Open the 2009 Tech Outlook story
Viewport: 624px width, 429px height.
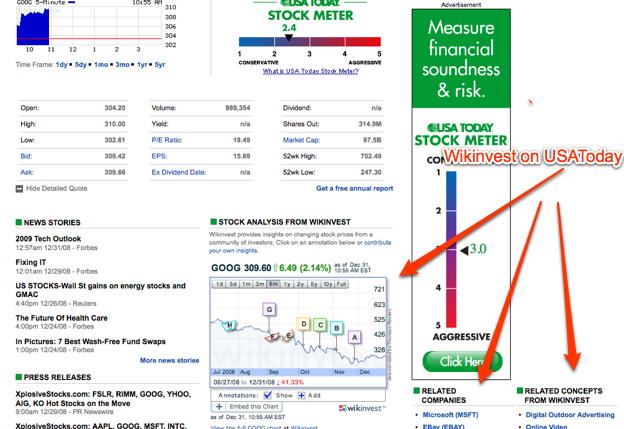[x=48, y=239]
